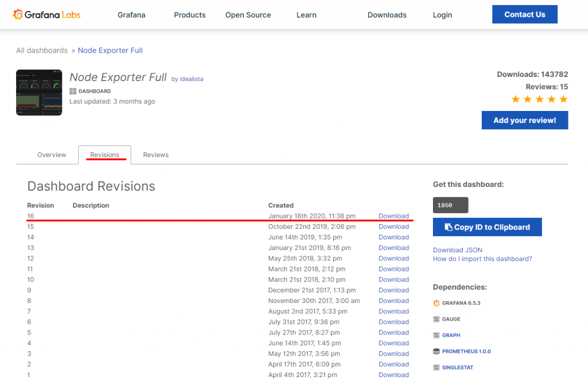
Task: Switch to the Overview tab
Action: pyautogui.click(x=52, y=155)
